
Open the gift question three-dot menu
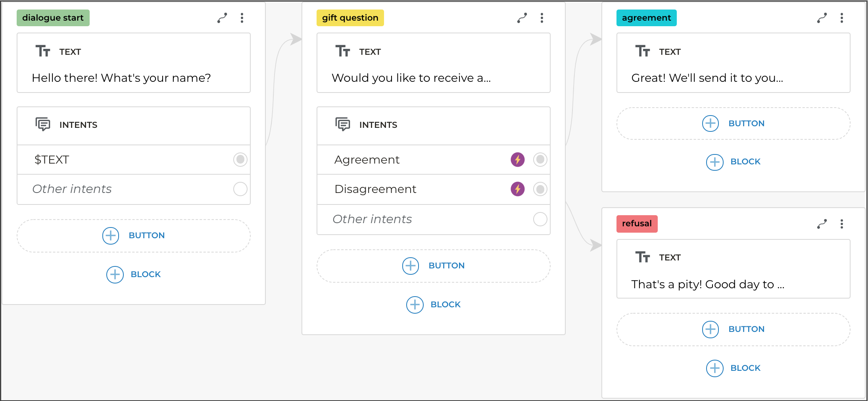(x=542, y=18)
